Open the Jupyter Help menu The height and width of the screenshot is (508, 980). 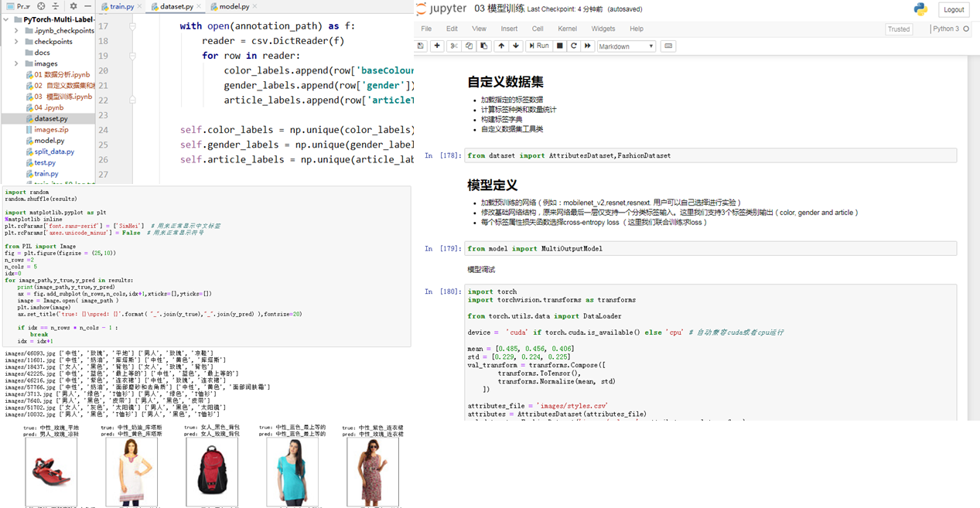[637, 29]
